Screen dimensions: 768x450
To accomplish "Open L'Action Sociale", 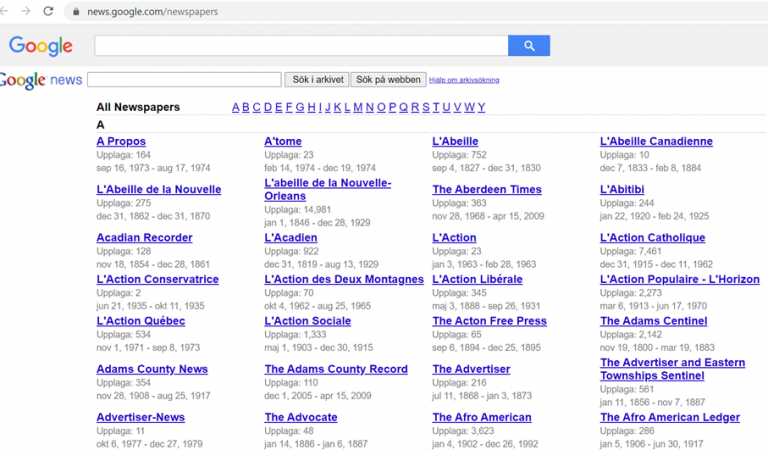I will (308, 321).
